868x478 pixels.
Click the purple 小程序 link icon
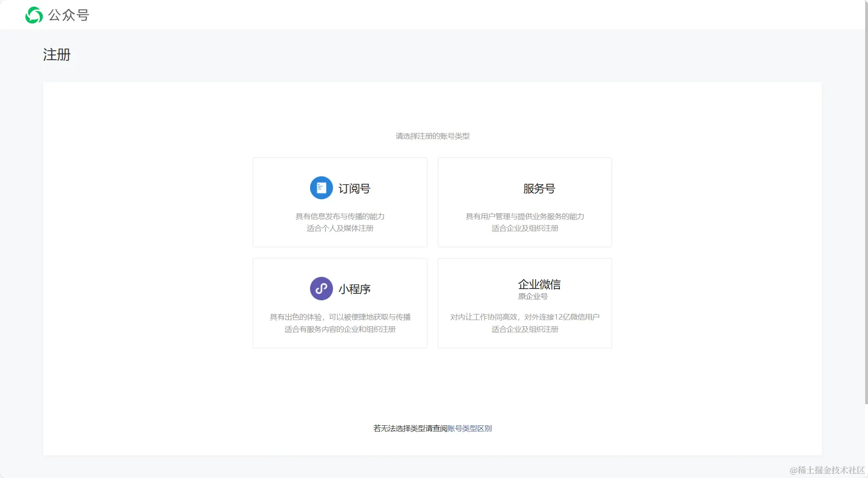point(321,289)
